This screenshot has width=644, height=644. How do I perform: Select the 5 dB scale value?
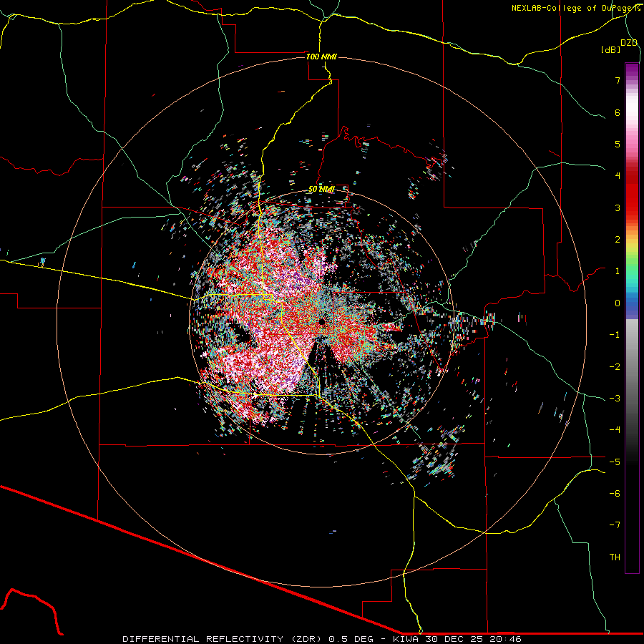618,144
